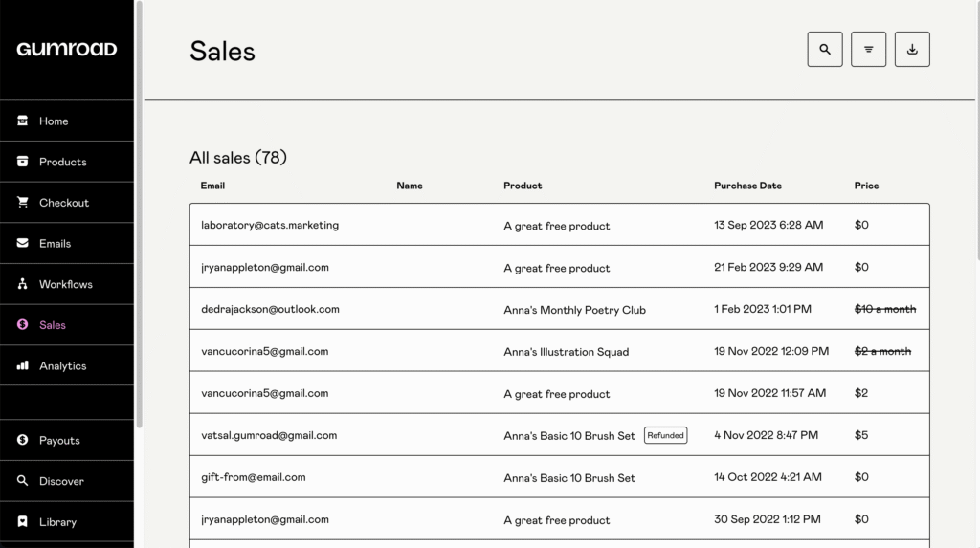Viewport: 980px width, 548px height.
Task: Open Library from the sidebar
Action: 57,522
